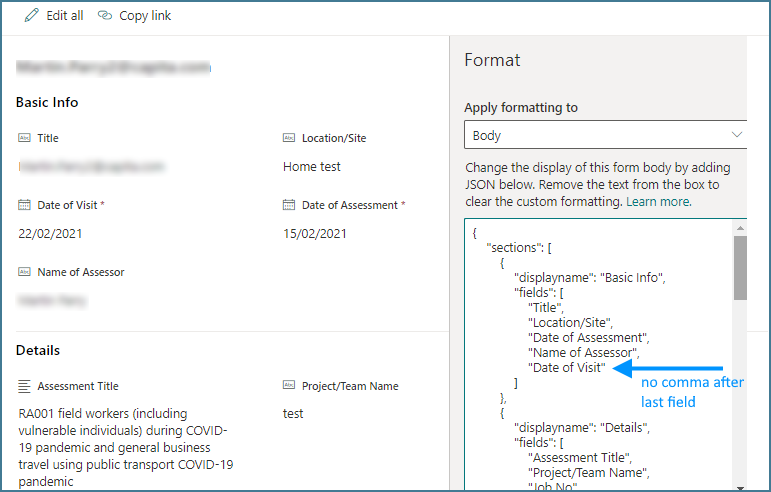Click the Project/Team Name value test
This screenshot has height=492, width=771.
(293, 414)
